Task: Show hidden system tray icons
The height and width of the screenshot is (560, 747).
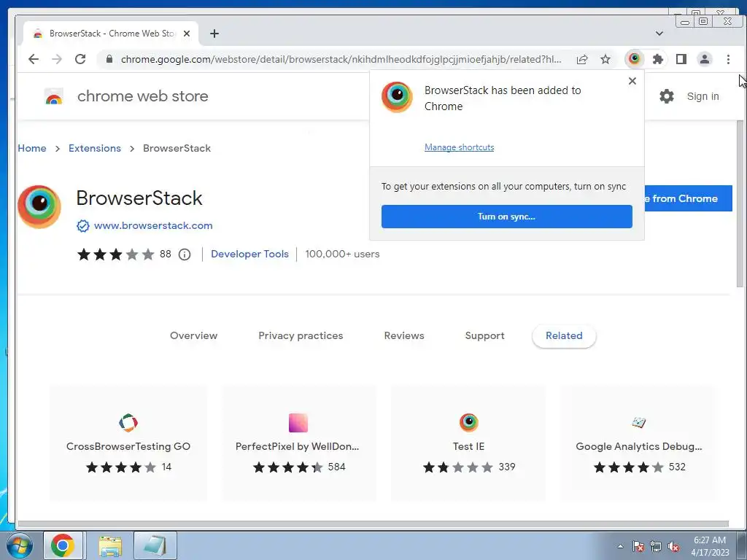Action: click(x=620, y=546)
